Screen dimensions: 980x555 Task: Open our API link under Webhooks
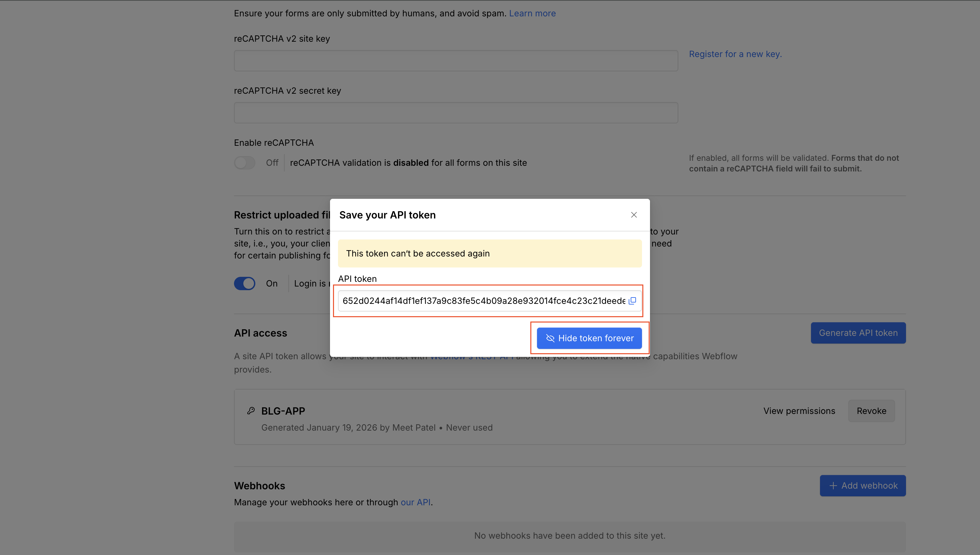pos(415,502)
